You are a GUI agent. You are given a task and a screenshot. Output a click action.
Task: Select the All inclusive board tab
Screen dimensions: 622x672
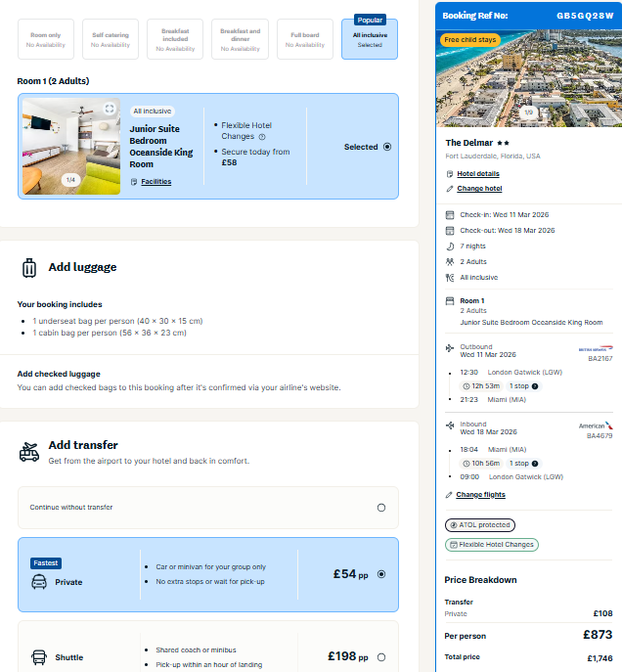click(370, 39)
